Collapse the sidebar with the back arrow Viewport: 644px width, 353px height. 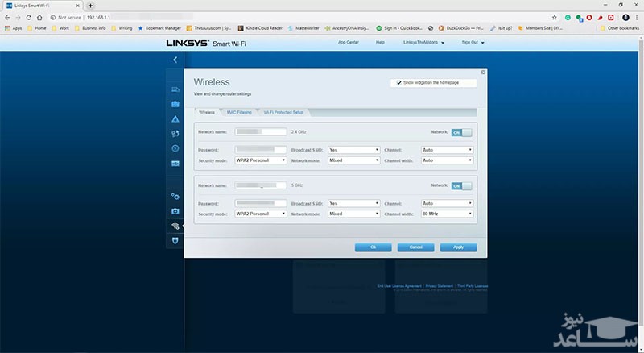pos(175,60)
